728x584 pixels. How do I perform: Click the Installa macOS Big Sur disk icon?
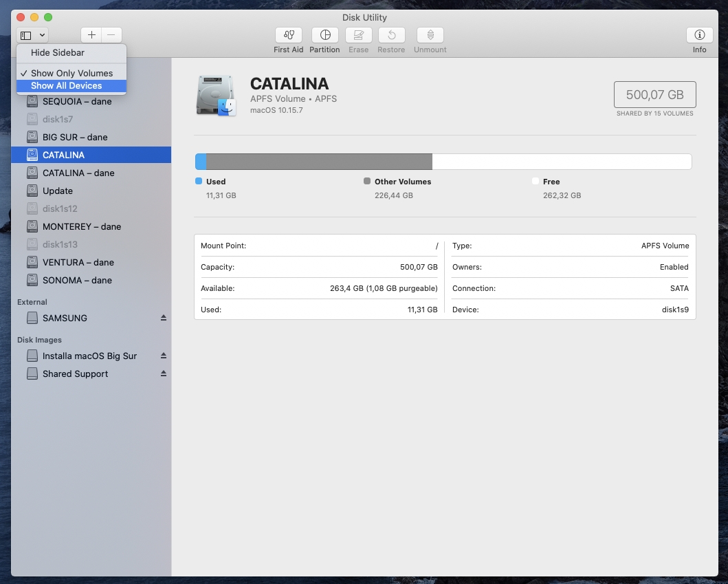click(x=32, y=356)
